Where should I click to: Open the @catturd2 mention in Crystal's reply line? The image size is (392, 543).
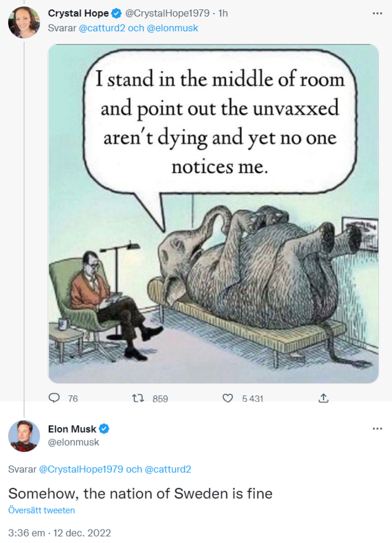click(x=100, y=28)
